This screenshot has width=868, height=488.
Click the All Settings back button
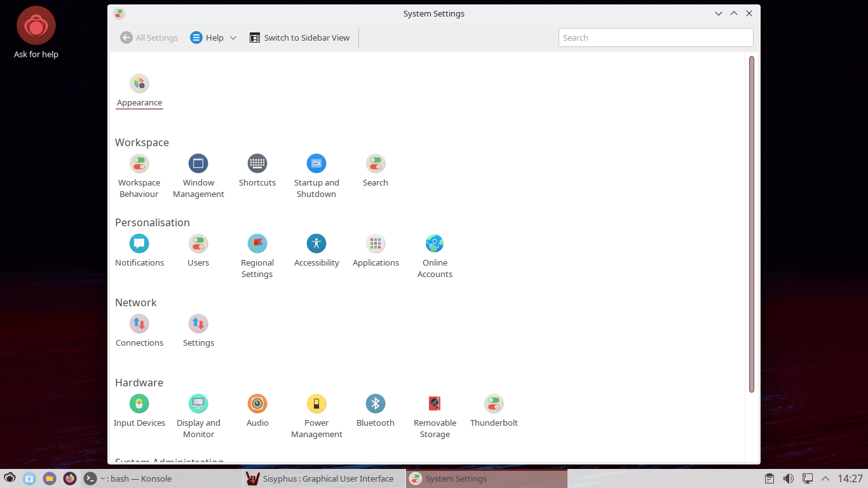[x=149, y=37]
